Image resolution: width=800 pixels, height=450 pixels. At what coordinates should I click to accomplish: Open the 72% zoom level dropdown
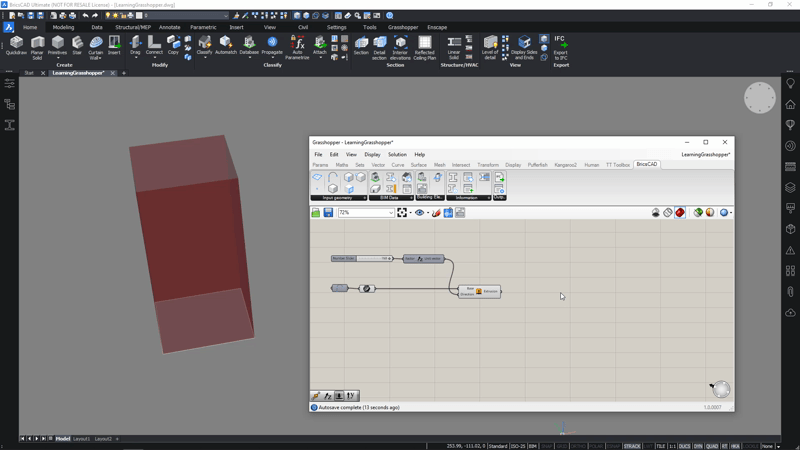(x=390, y=213)
